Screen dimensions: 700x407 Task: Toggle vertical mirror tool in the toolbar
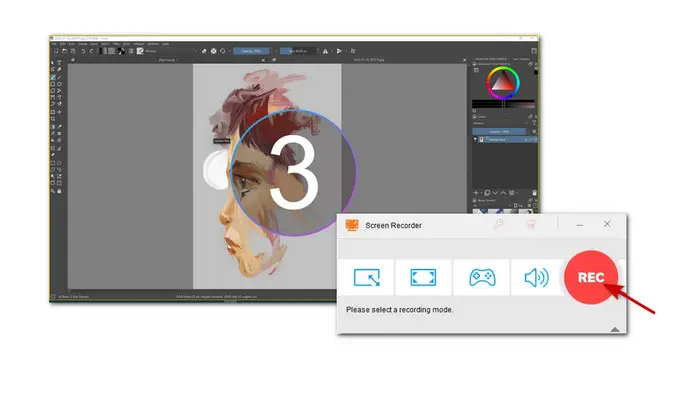[x=339, y=51]
